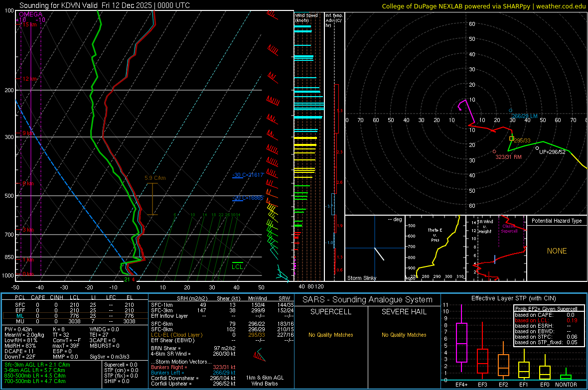Click the Bunkers right-mover circle on the hodograph
The height and width of the screenshot is (390, 588).
pos(494,151)
